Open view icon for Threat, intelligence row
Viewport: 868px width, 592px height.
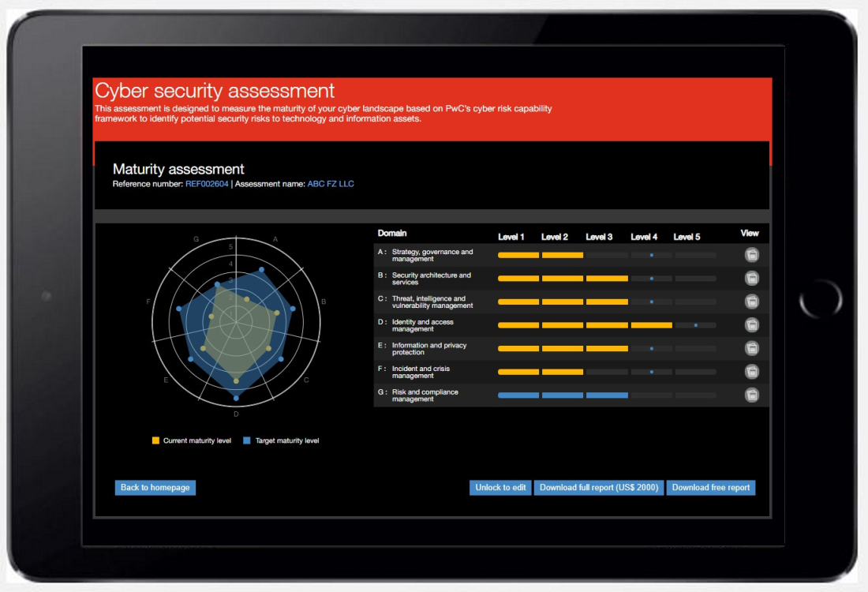coord(752,302)
